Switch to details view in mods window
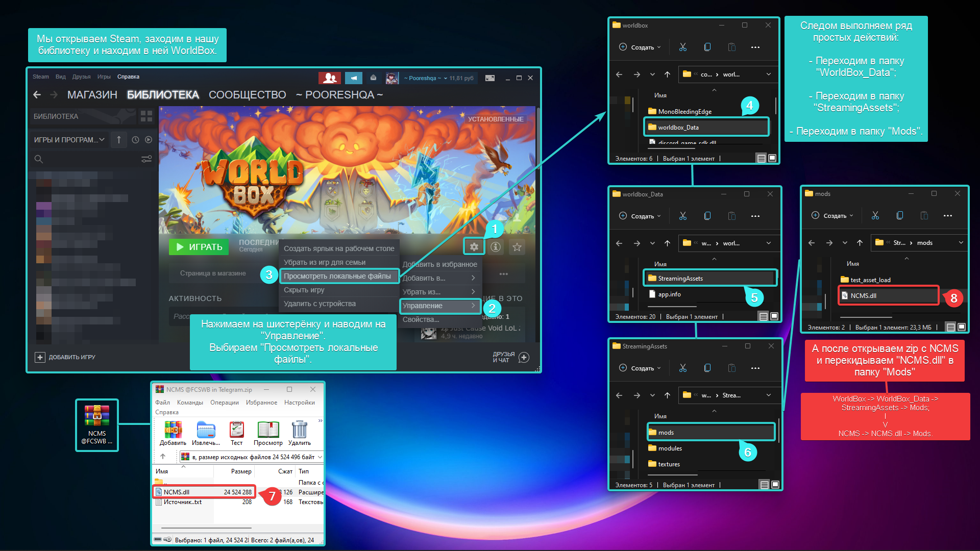Screen dimensions: 980x551 pos(950,327)
